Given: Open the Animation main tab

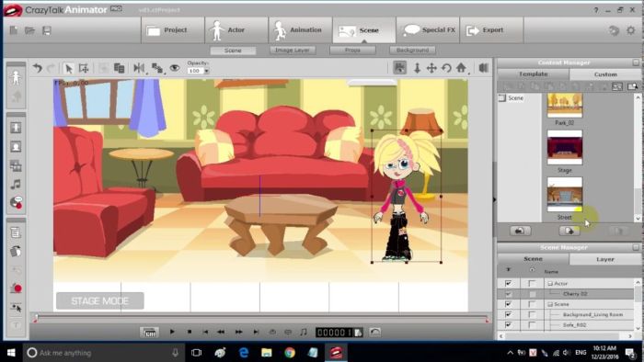Looking at the screenshot, I should click(x=300, y=30).
